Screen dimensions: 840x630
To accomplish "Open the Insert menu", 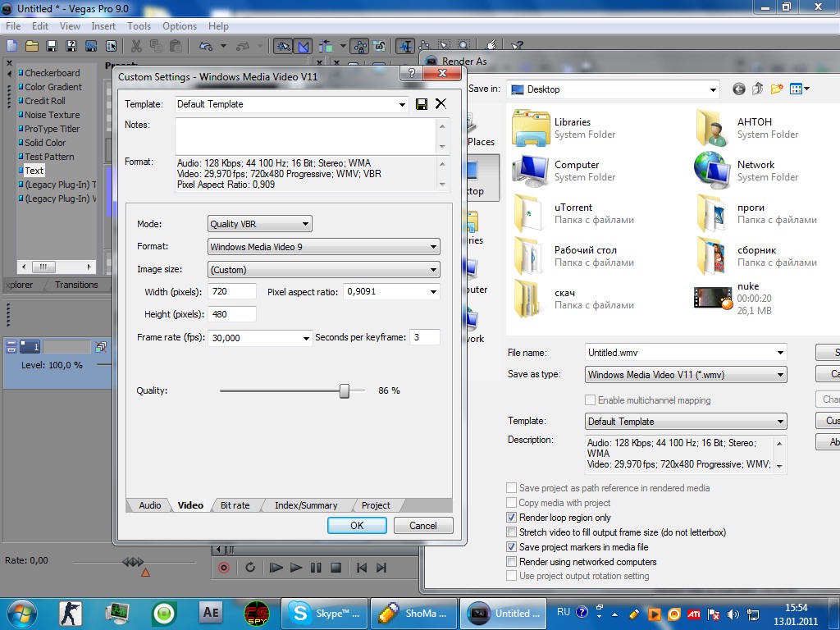I will point(103,25).
